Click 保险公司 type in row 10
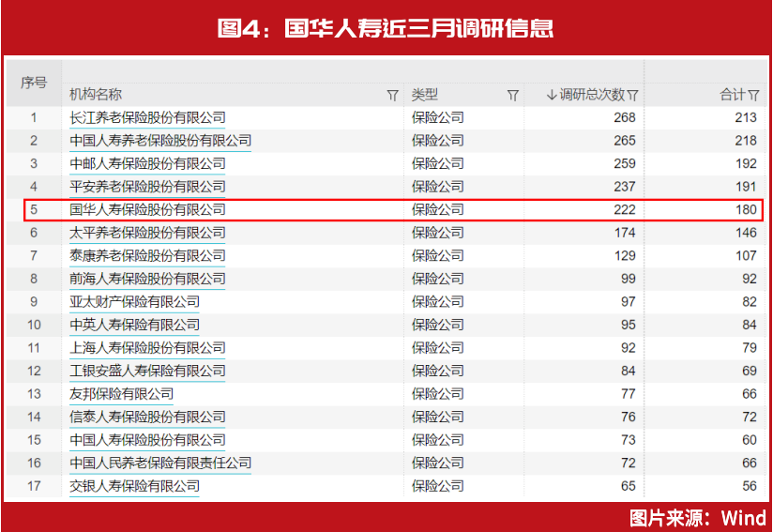The height and width of the screenshot is (532, 773). tap(438, 325)
